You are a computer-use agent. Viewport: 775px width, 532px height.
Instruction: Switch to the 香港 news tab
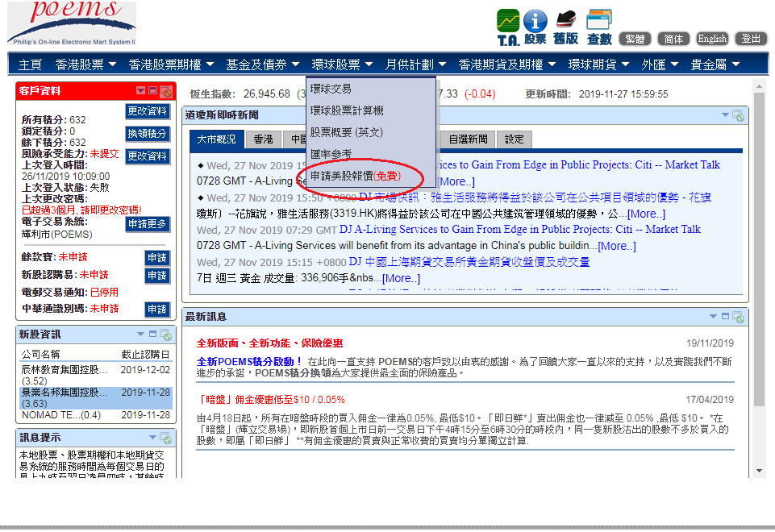coord(263,139)
